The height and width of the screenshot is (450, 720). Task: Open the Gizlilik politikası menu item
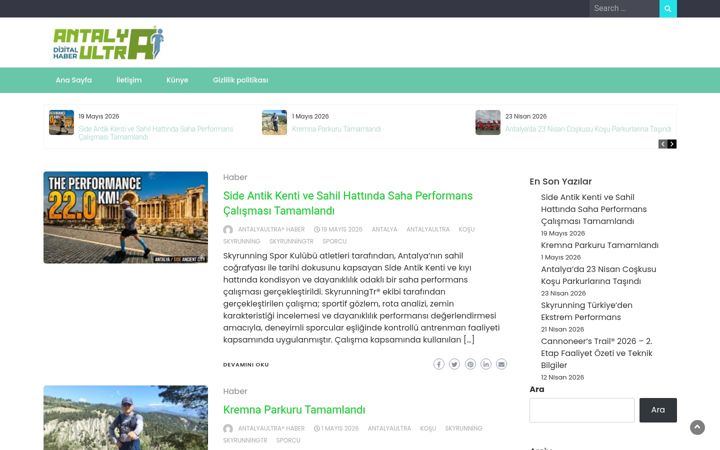click(240, 80)
